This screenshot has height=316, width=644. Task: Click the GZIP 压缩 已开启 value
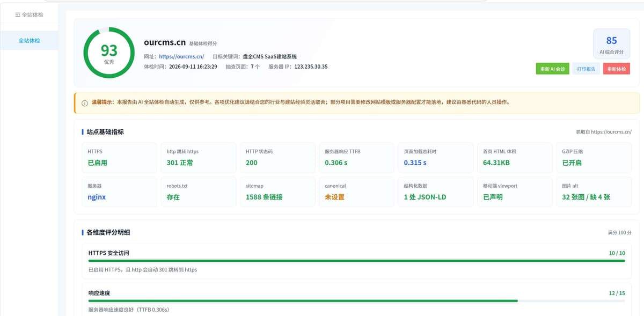(572, 163)
